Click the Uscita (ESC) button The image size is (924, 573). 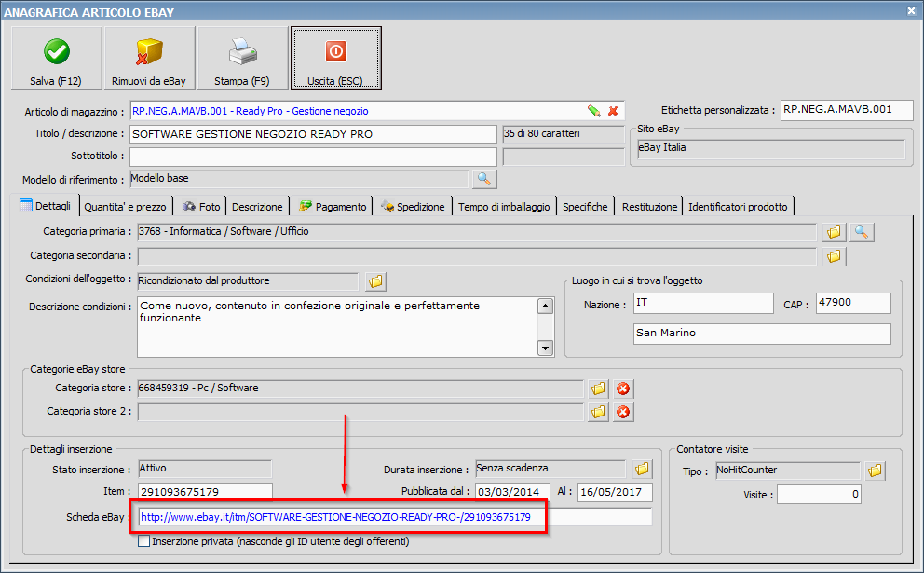coord(336,58)
